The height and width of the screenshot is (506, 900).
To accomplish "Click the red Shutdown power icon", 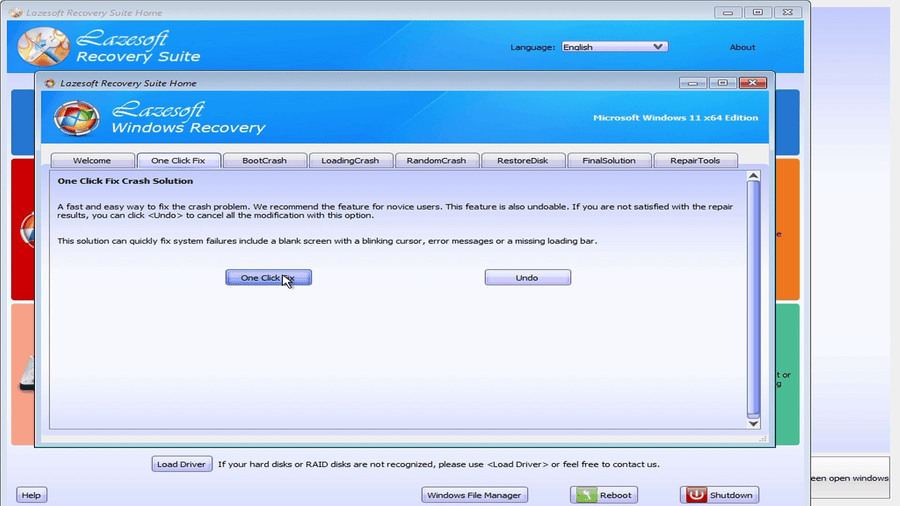I will pyautogui.click(x=696, y=495).
